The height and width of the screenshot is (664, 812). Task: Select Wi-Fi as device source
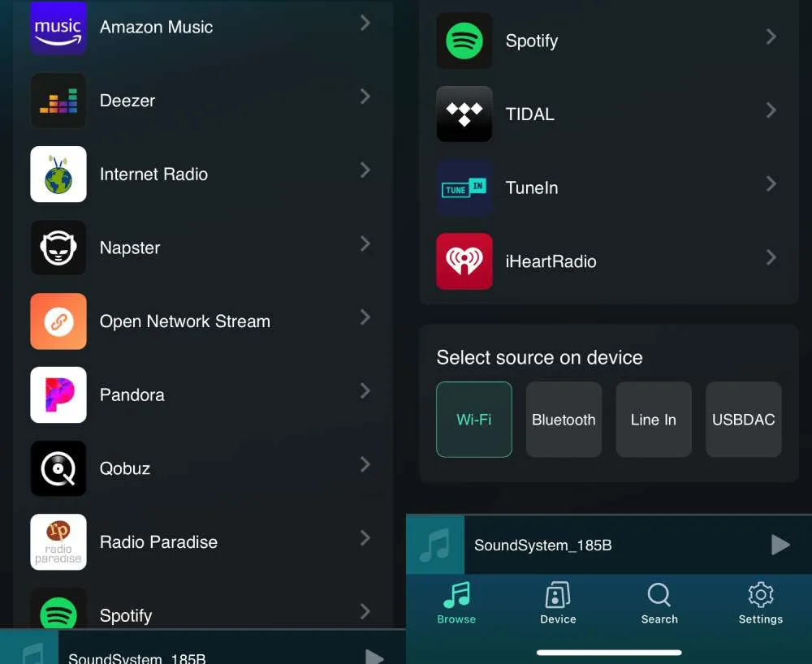(x=474, y=419)
